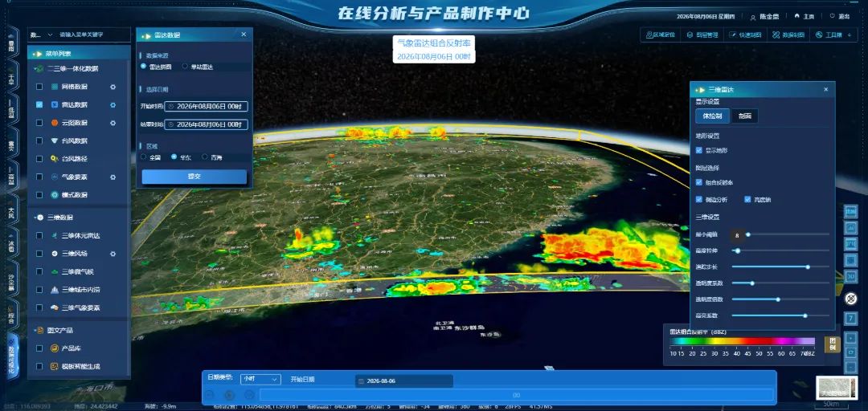Close the 三维雷达 panel
The width and height of the screenshot is (868, 411).
tap(826, 89)
